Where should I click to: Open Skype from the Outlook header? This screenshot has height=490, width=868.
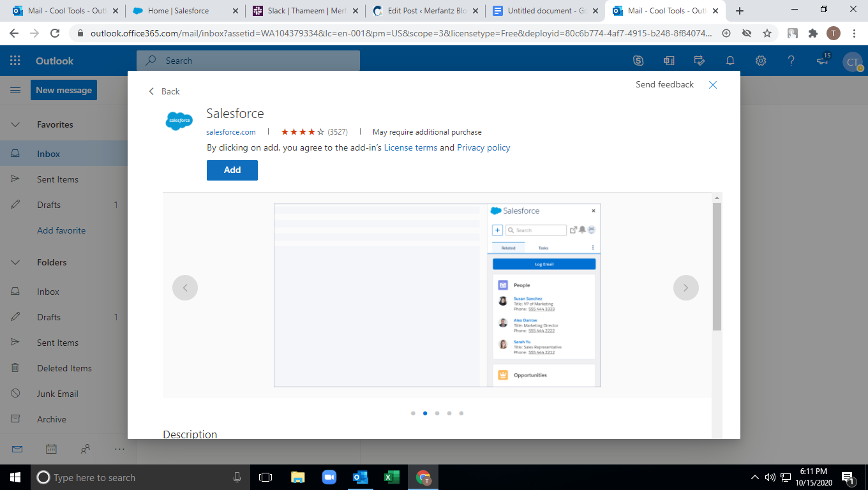coord(638,61)
